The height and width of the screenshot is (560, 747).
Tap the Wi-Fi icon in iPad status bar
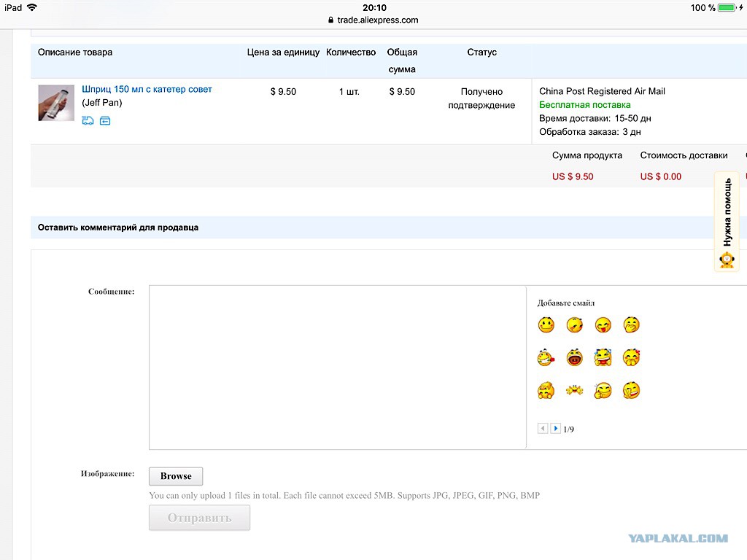click(32, 7)
